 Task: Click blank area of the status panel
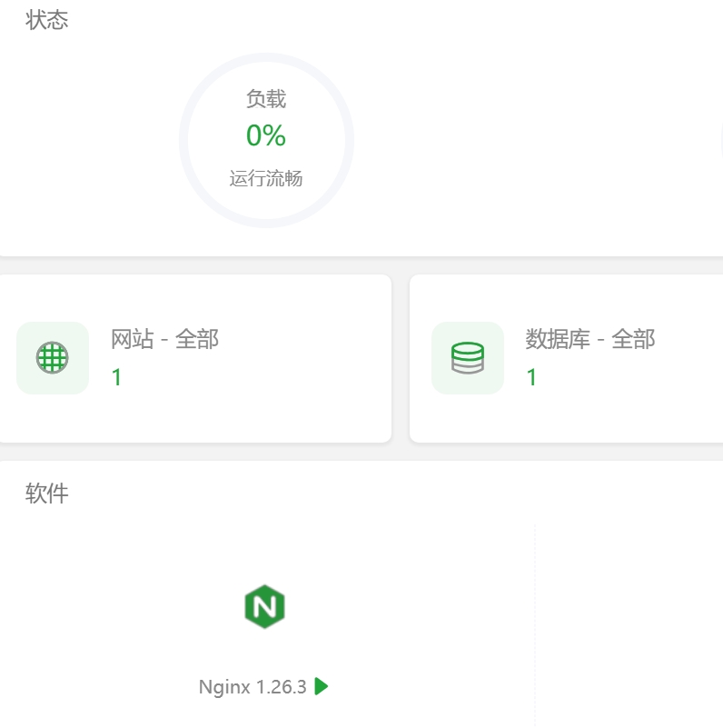tap(509, 136)
